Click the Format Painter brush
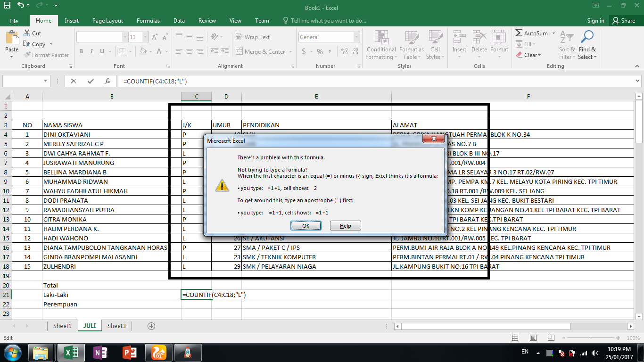The height and width of the screenshot is (362, 644). [27, 55]
